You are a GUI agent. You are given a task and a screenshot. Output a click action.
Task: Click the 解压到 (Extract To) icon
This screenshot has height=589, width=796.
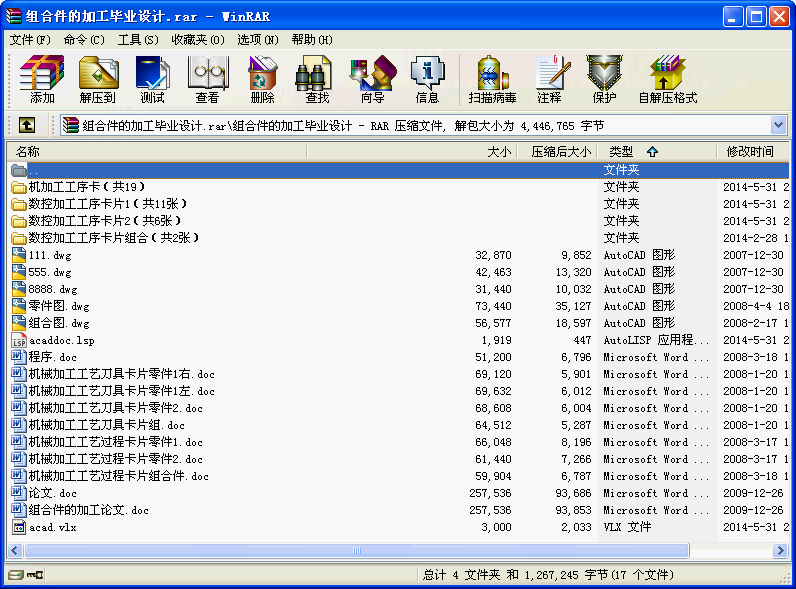pyautogui.click(x=98, y=79)
